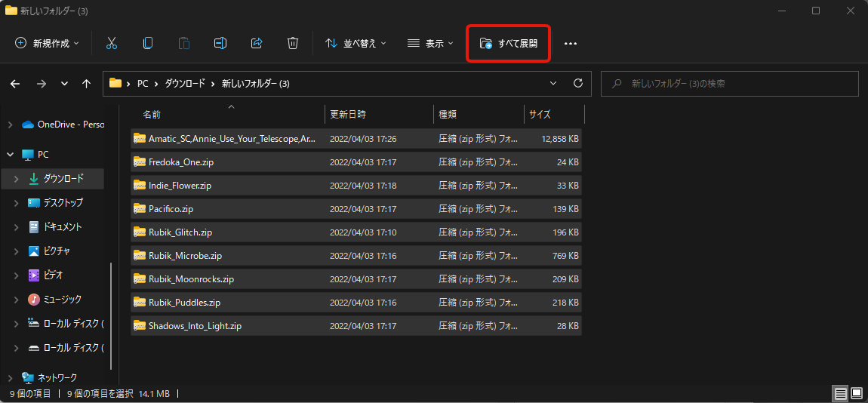Click the Delete trash can icon

point(293,43)
